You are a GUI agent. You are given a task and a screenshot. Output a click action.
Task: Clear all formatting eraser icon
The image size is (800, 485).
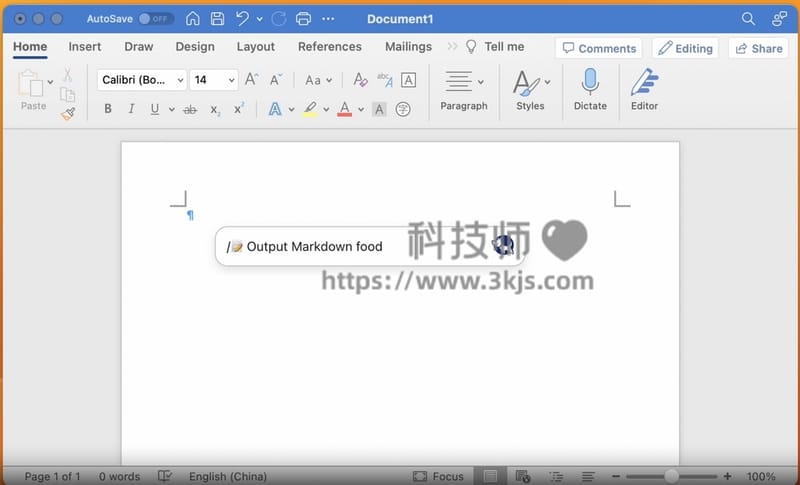click(x=360, y=80)
